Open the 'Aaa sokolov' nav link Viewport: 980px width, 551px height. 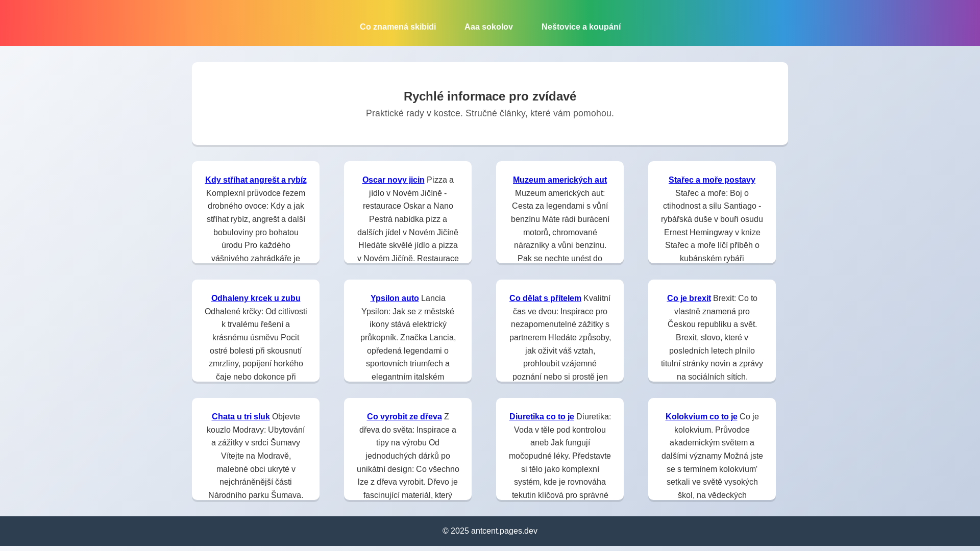pyautogui.click(x=488, y=27)
